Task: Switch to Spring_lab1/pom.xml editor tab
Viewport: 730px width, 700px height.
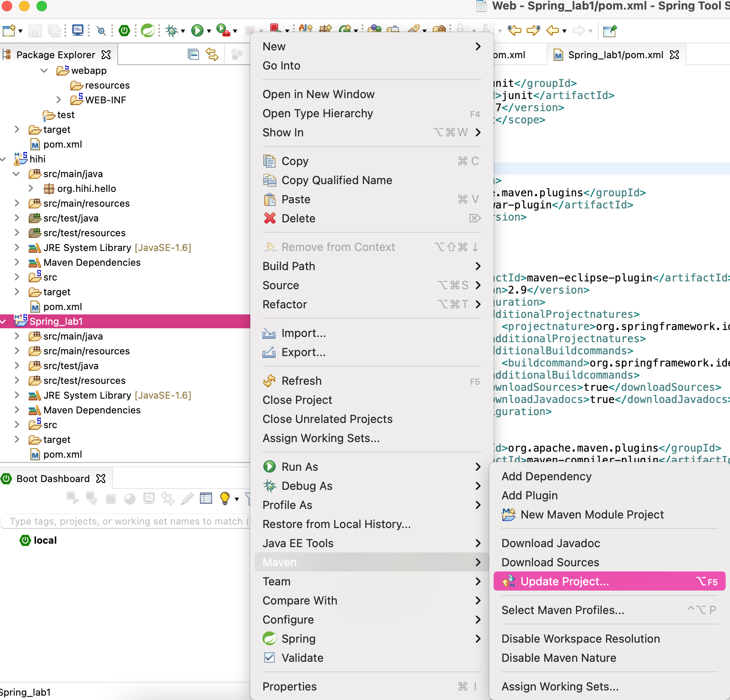Action: coord(615,55)
